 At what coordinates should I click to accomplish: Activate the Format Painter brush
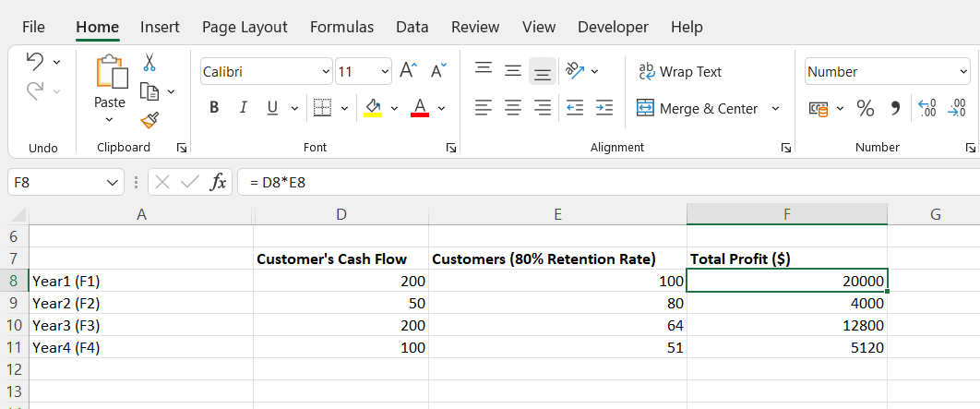[149, 120]
